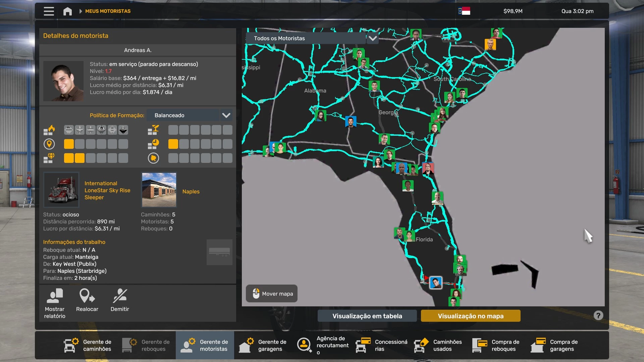Click the help question mark icon
Viewport: 644px width, 362px height.
[598, 315]
